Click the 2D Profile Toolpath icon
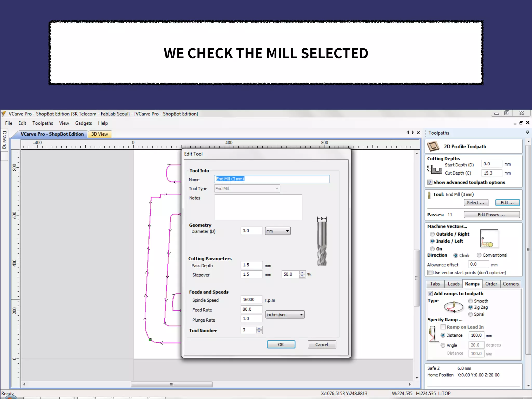Image resolution: width=532 pixels, height=399 pixels. coord(433,146)
